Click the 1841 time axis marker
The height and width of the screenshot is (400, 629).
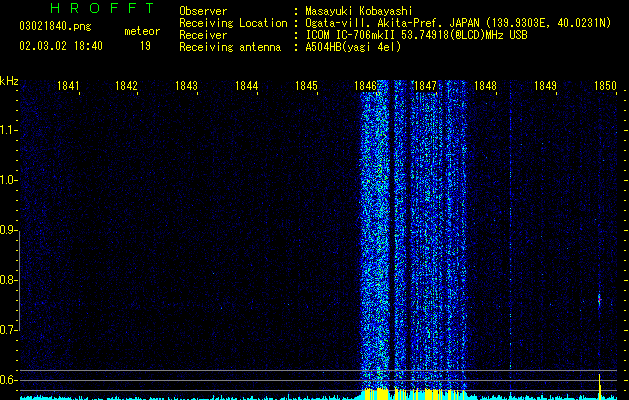pos(68,86)
